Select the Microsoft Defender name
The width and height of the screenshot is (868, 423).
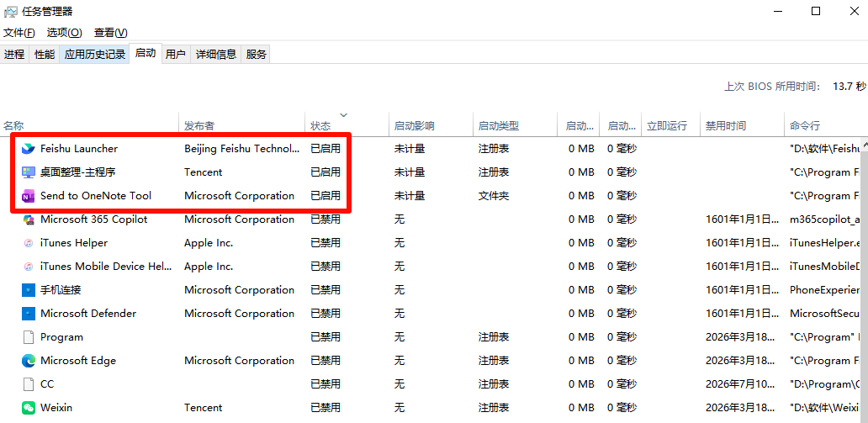[88, 314]
